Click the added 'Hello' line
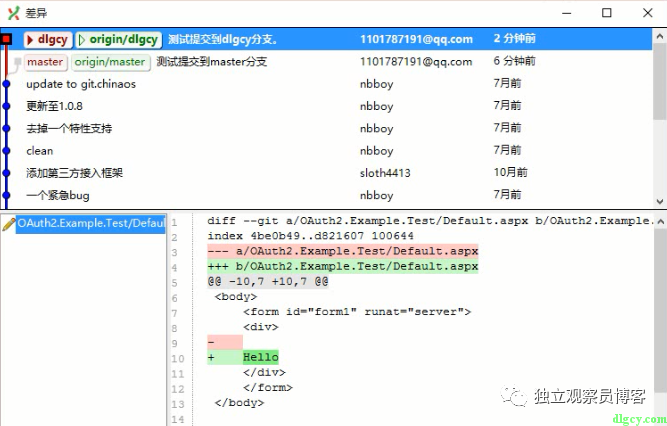Viewport: 667px width, 426px height. (x=243, y=357)
